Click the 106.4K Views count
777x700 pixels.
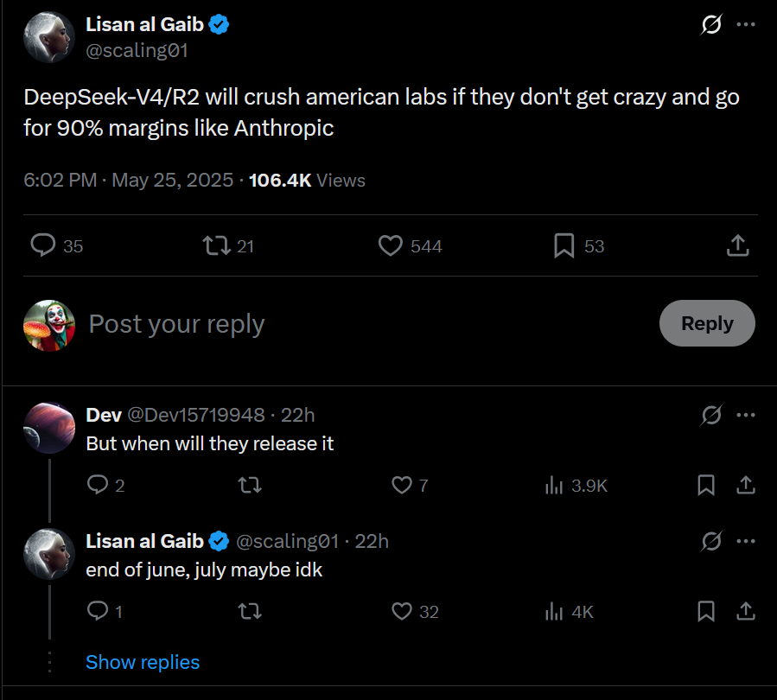coord(307,181)
